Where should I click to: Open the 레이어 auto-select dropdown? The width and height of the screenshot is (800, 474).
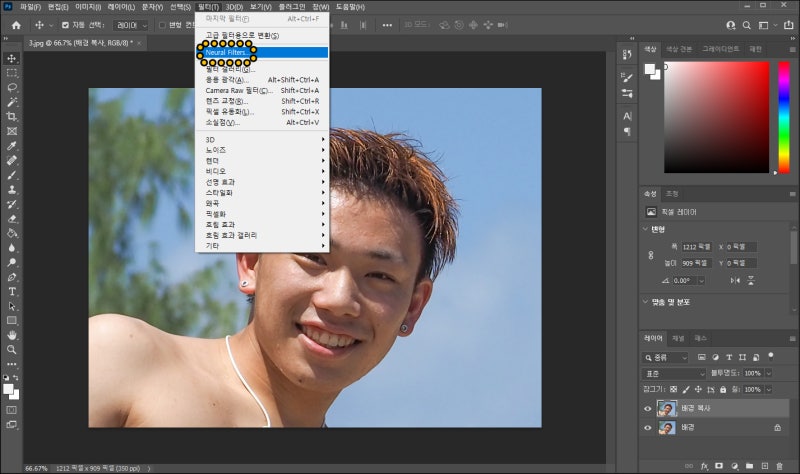point(131,25)
